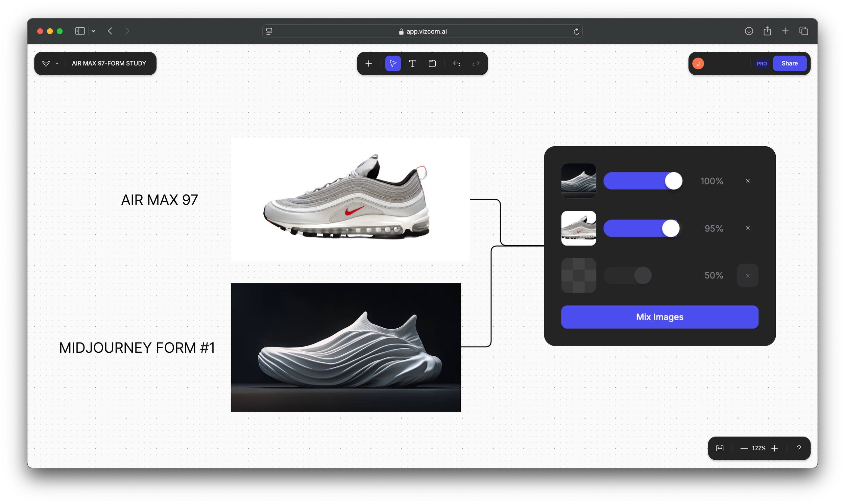Click the PRO badge
845x504 pixels.
[x=762, y=64]
